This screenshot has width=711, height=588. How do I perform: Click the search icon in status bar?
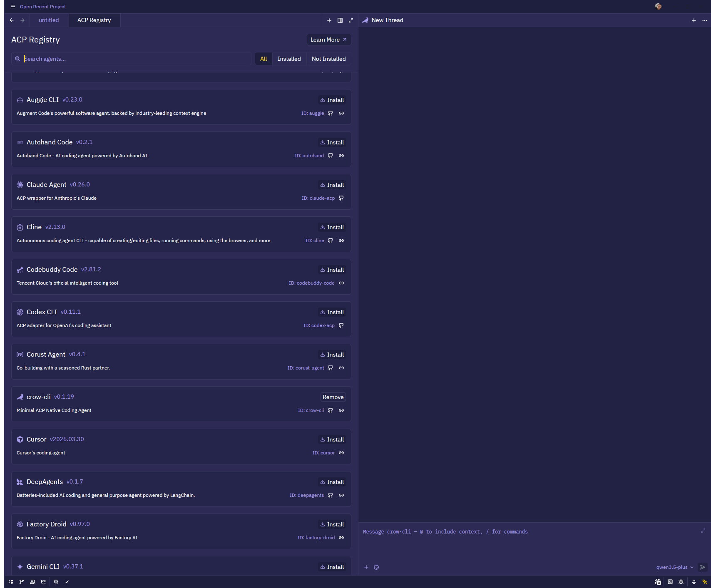(x=56, y=581)
